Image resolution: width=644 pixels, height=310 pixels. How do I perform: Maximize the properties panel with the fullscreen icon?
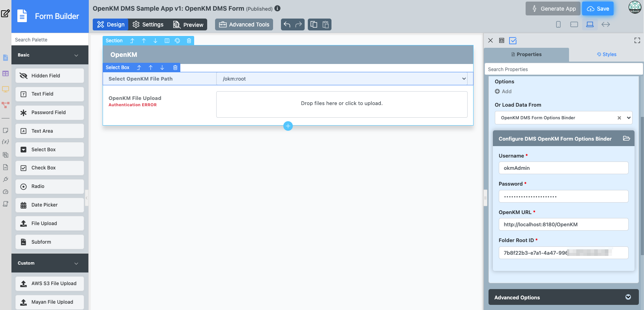point(637,40)
